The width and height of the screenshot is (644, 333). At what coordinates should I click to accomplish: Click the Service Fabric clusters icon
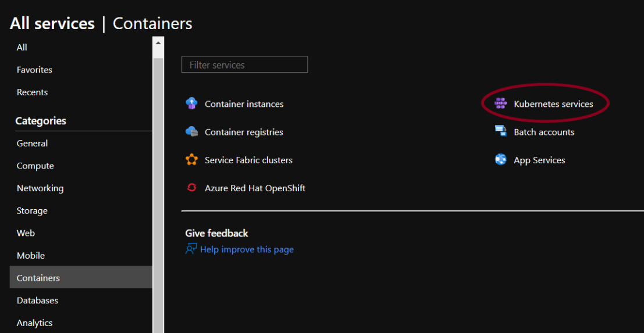pos(191,160)
